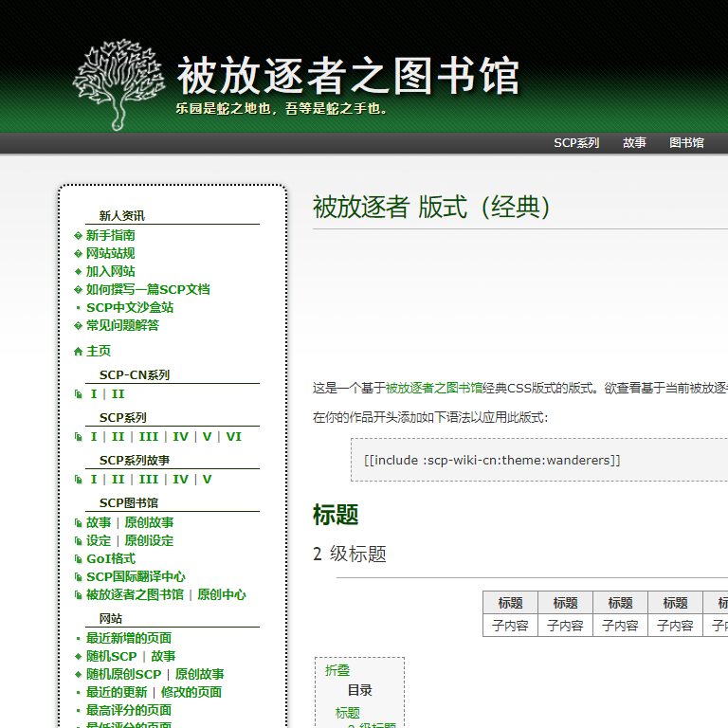Screen dimensions: 728x728
Task: Visit SCP中文沙盒站 from the sidebar
Action: coord(130,307)
